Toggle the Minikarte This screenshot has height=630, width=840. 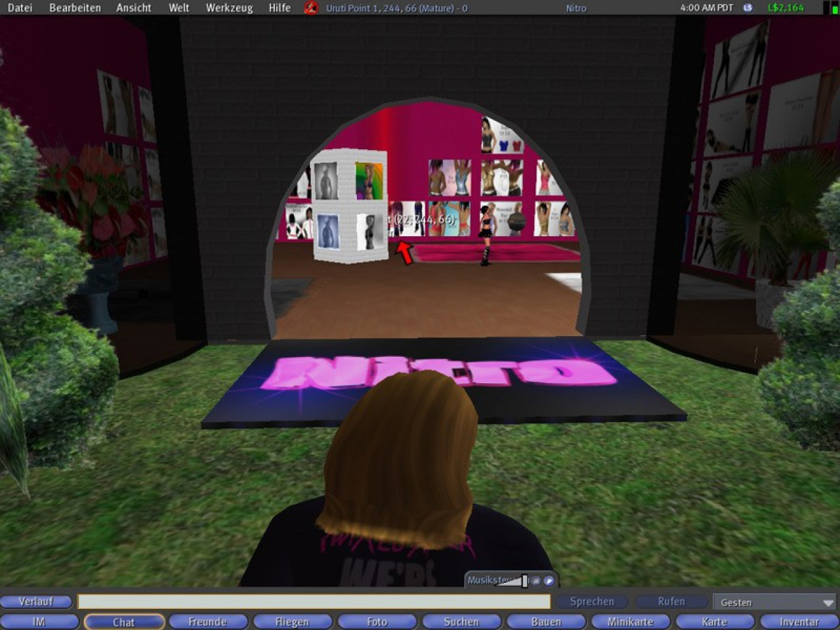click(630, 621)
